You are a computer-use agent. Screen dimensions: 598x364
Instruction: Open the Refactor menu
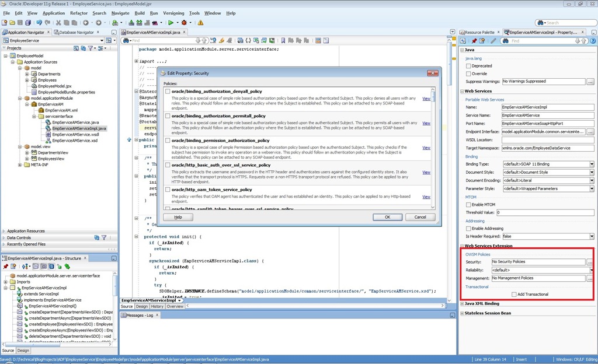pyautogui.click(x=79, y=13)
